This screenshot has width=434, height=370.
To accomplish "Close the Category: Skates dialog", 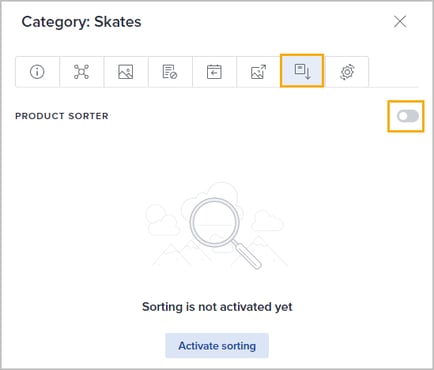I will tap(400, 22).
